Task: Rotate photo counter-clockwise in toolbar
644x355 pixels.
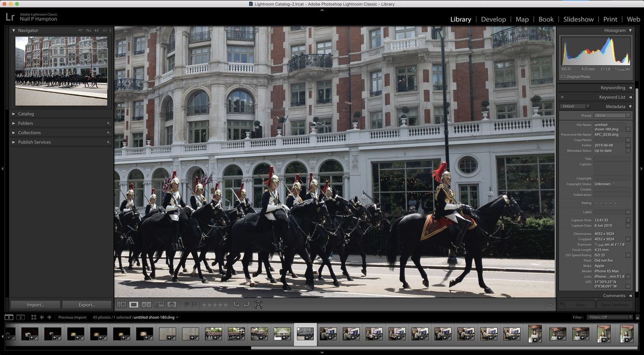Action: tap(236, 305)
